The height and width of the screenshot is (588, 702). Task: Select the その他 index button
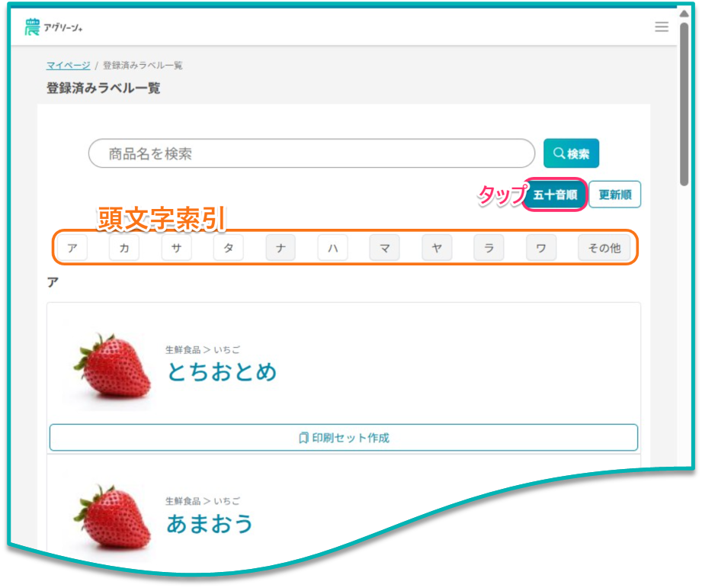pyautogui.click(x=604, y=248)
